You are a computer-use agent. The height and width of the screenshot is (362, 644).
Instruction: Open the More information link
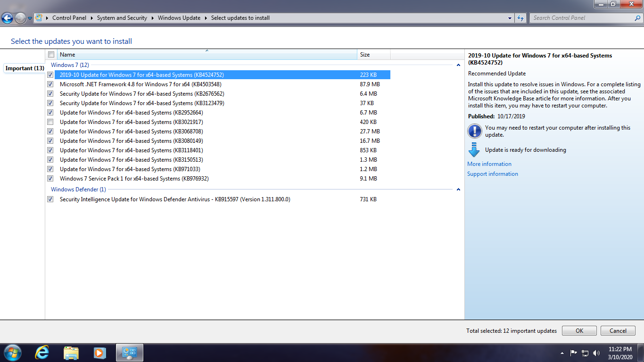click(489, 164)
